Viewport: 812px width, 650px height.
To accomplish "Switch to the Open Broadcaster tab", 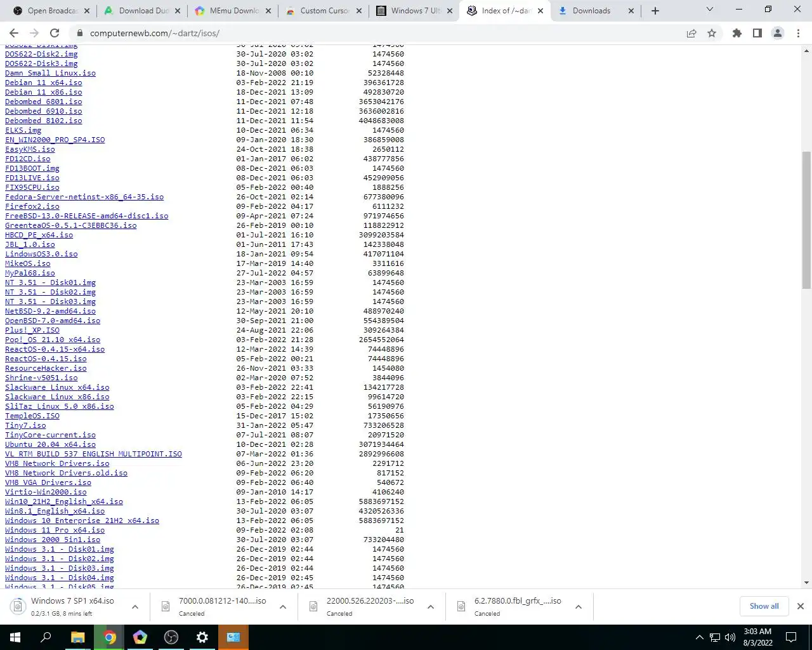I will [51, 11].
